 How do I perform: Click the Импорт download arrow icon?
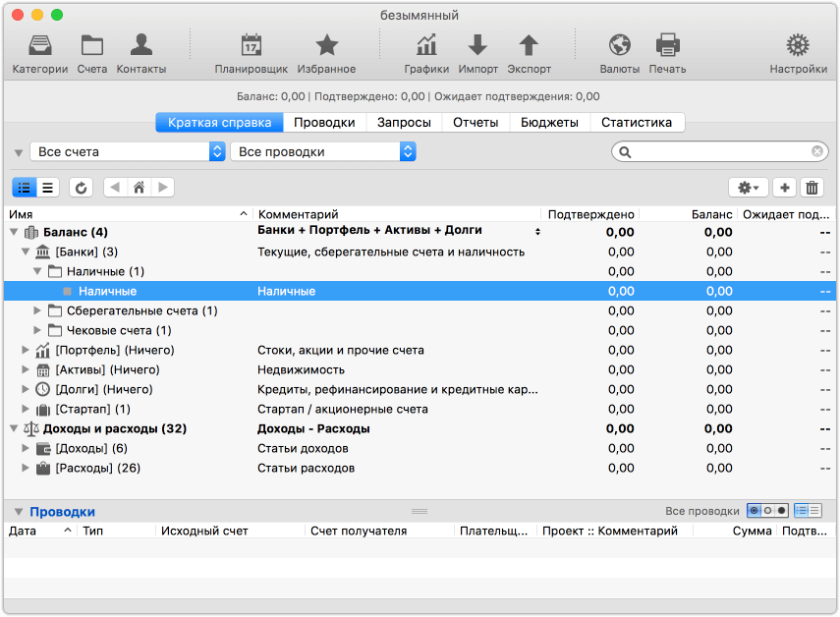click(477, 45)
